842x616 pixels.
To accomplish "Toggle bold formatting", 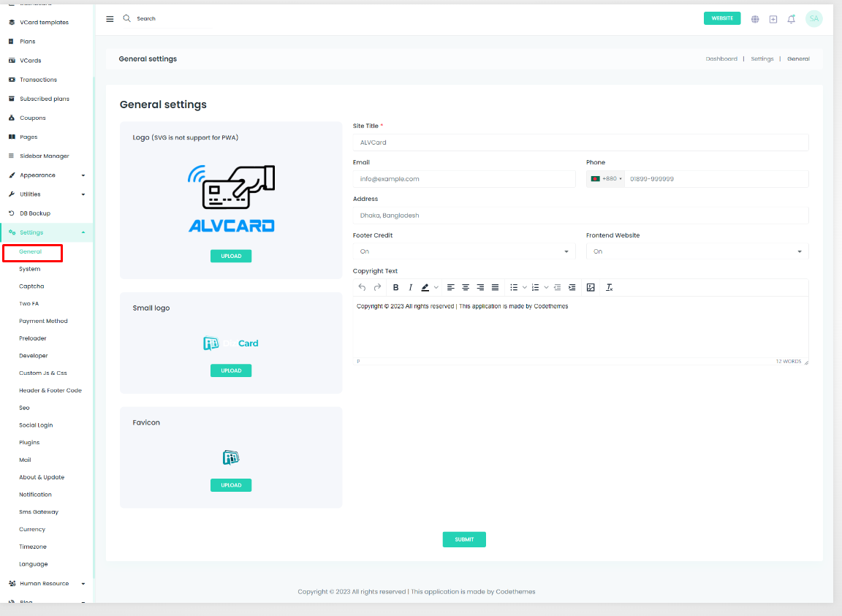I will coord(395,287).
